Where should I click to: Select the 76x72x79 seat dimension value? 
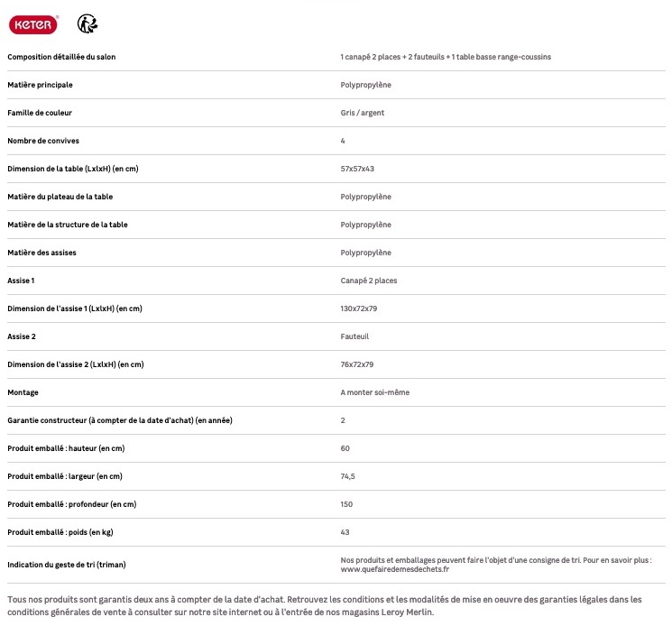pos(357,364)
